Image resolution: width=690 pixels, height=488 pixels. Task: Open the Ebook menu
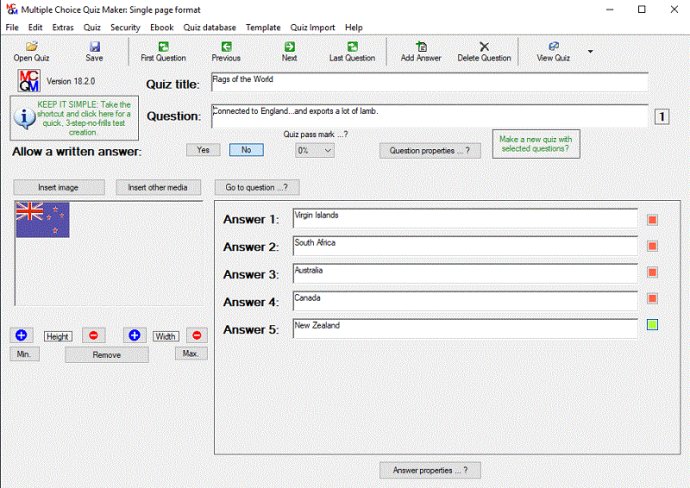(162, 27)
